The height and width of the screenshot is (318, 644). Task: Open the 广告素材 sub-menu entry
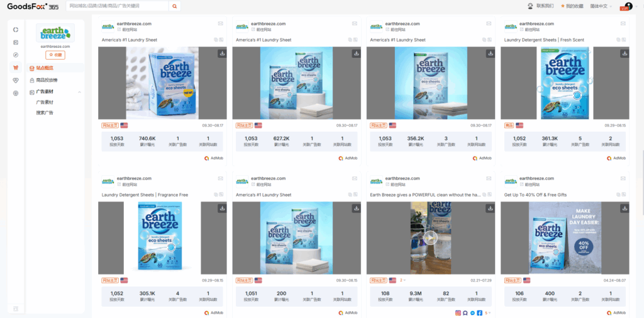coord(45,102)
